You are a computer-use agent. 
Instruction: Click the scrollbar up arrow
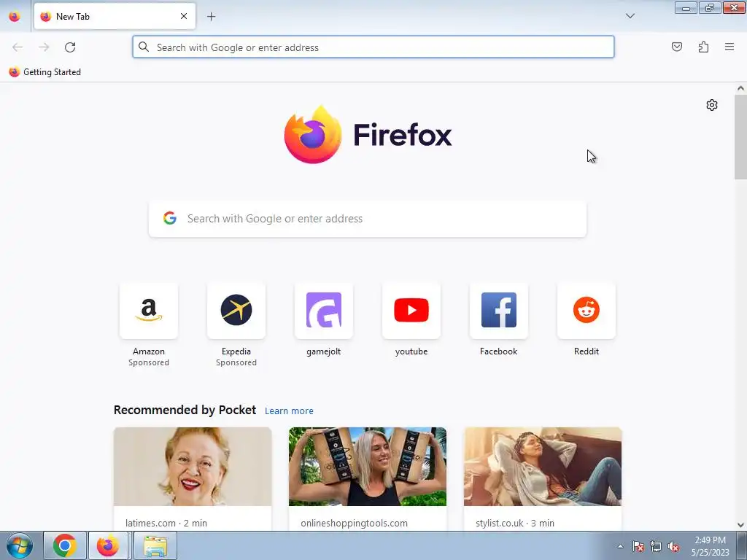pos(740,88)
